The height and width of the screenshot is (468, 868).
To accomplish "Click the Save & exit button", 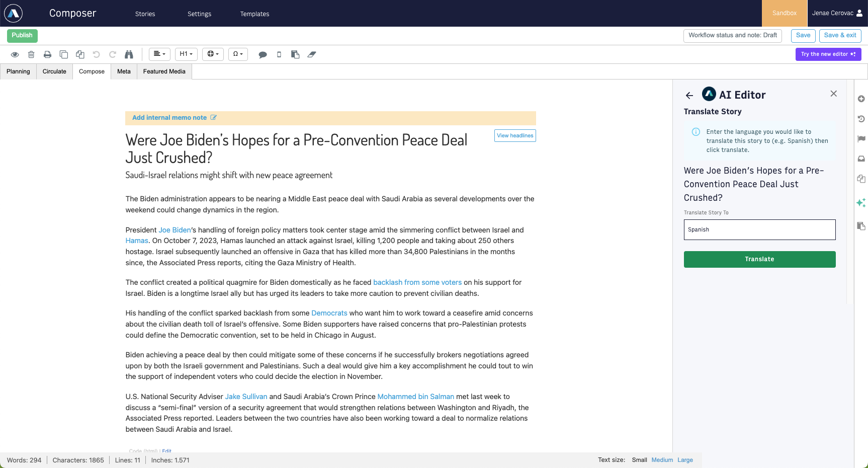I will 840,35.
